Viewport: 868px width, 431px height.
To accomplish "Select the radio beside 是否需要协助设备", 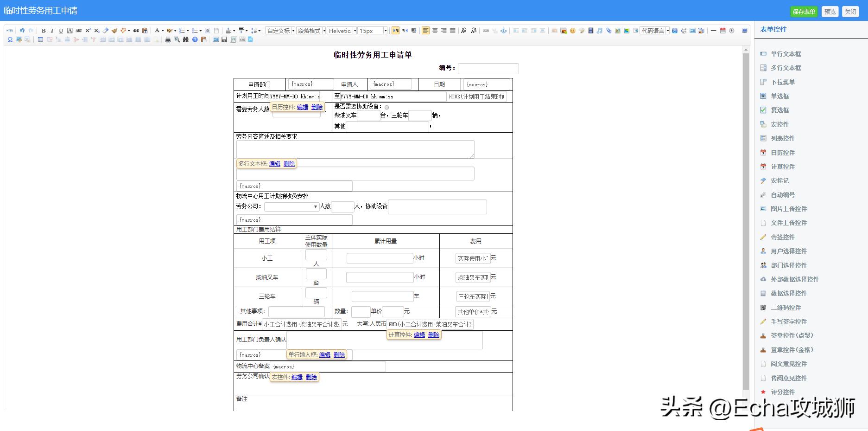I will [x=387, y=107].
